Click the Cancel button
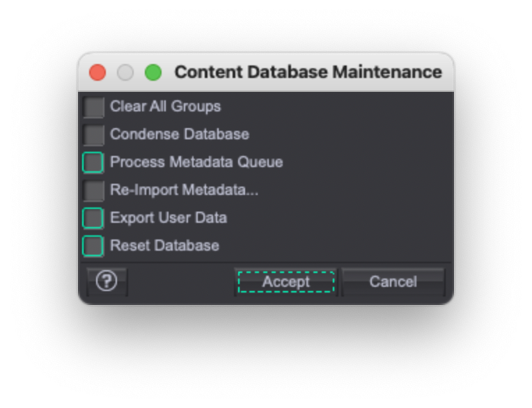This screenshot has height=408, width=532. 393,281
